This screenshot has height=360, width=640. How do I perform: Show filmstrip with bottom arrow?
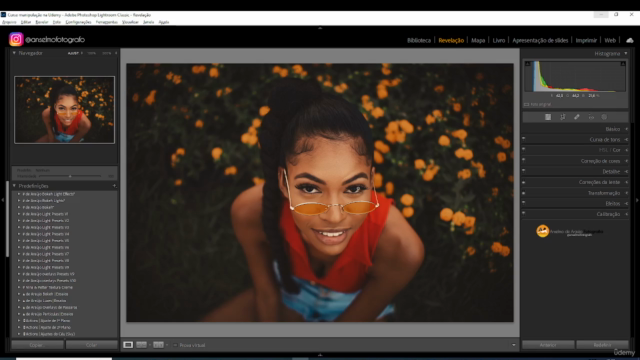click(320, 355)
